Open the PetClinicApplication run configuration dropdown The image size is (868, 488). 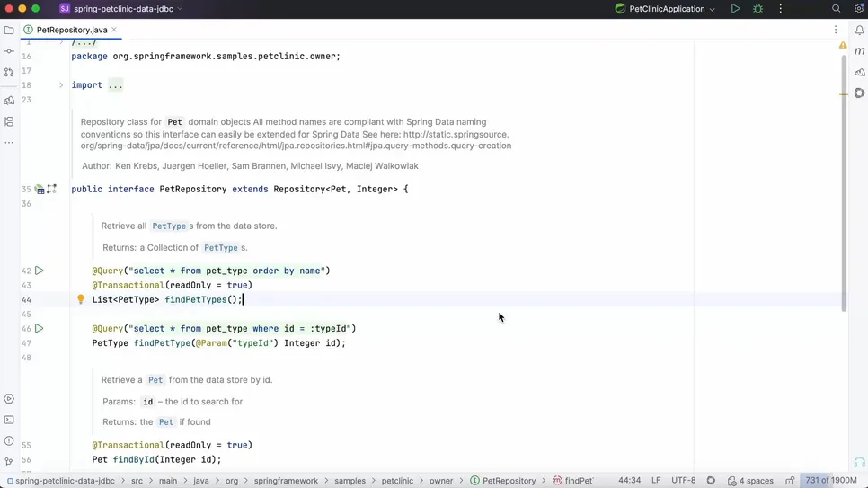[x=671, y=9]
